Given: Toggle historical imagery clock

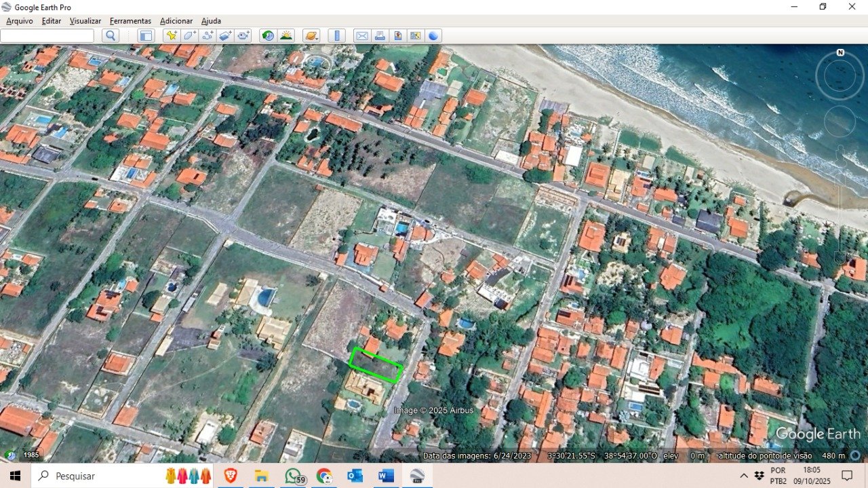Looking at the screenshot, I should 269,36.
